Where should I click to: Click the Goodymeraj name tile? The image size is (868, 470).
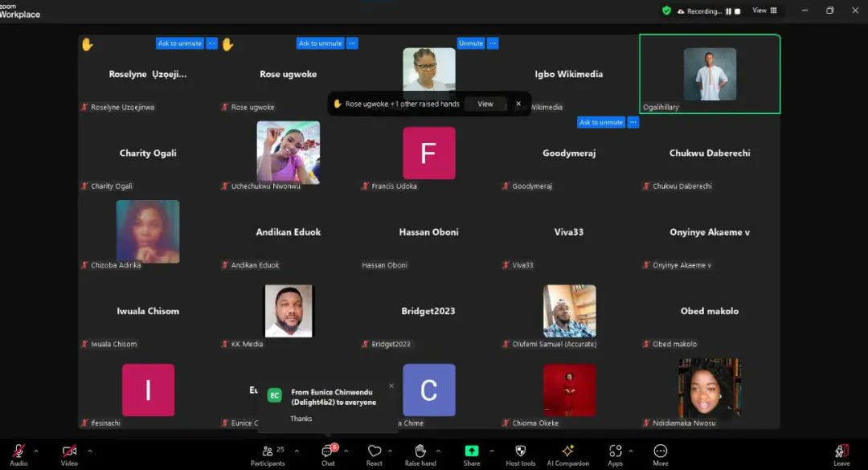point(569,153)
